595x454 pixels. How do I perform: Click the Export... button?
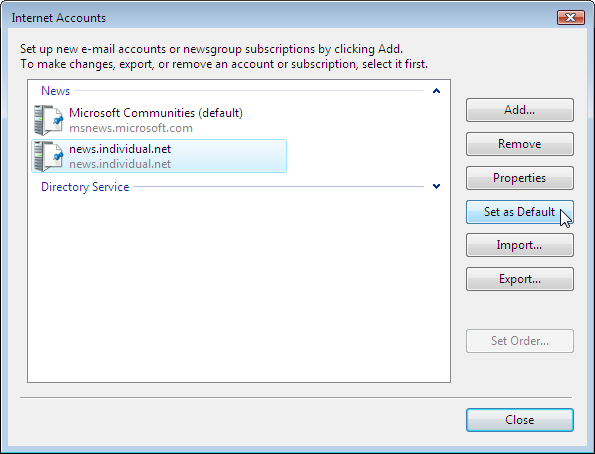tap(519, 279)
